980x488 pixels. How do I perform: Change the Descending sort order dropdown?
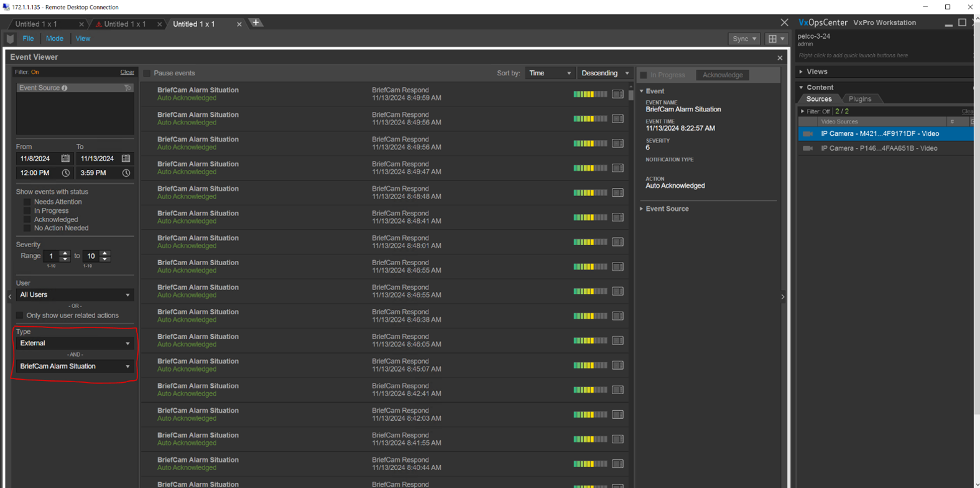click(605, 73)
